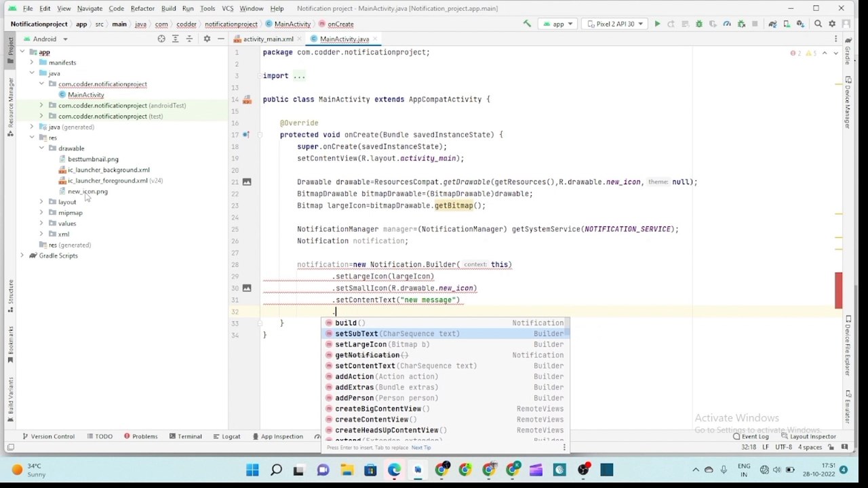868x488 pixels.
Task: Expand the layout folder in project tree
Action: click(41, 202)
